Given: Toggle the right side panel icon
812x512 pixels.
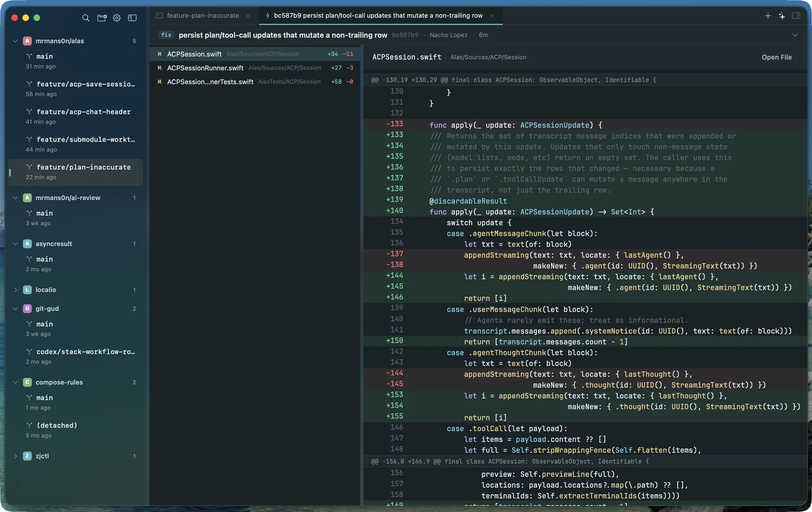Looking at the screenshot, I should point(796,15).
